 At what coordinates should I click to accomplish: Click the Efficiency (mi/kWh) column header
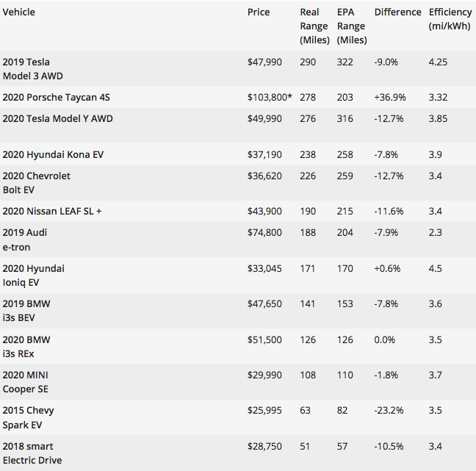[451, 19]
